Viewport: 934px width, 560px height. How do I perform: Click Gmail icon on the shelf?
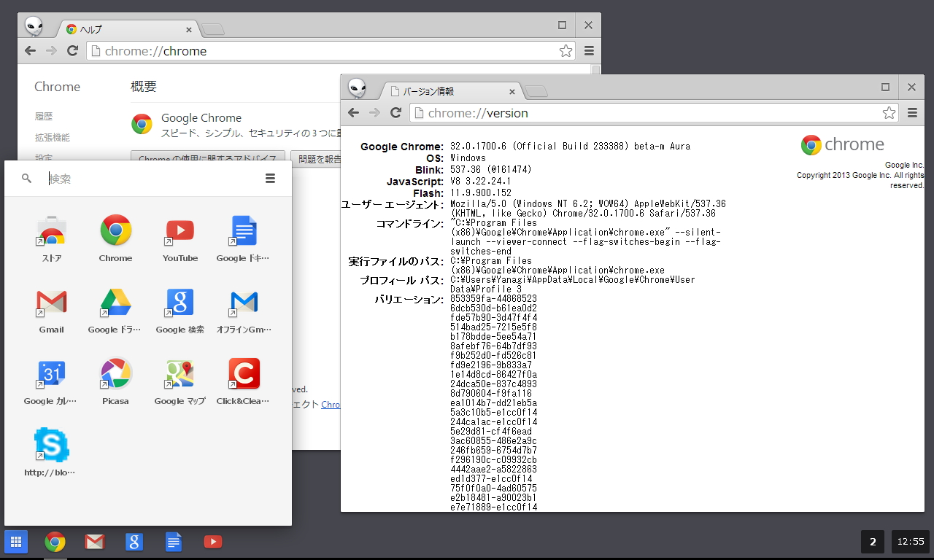[x=94, y=542]
